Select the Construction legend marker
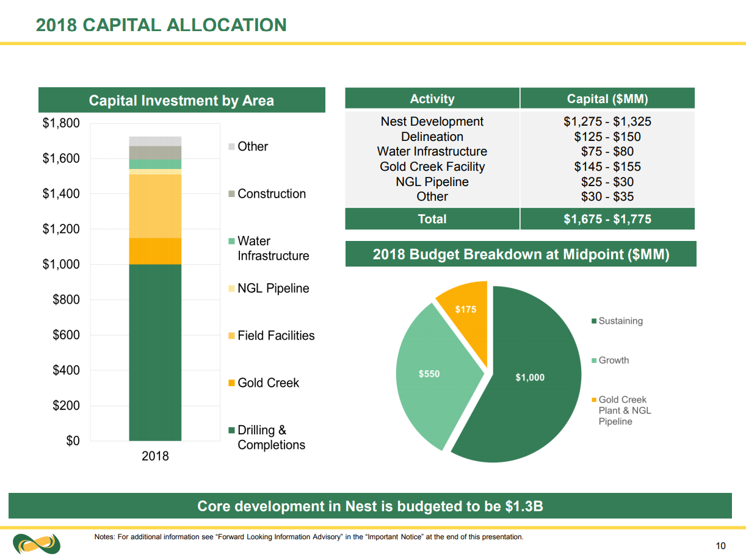This screenshot has width=746, height=560. (231, 194)
